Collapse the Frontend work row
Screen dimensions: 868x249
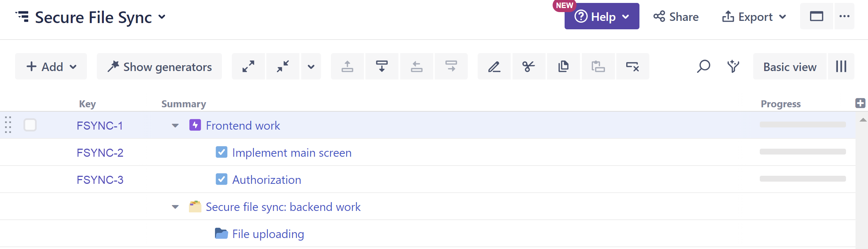[x=175, y=126]
